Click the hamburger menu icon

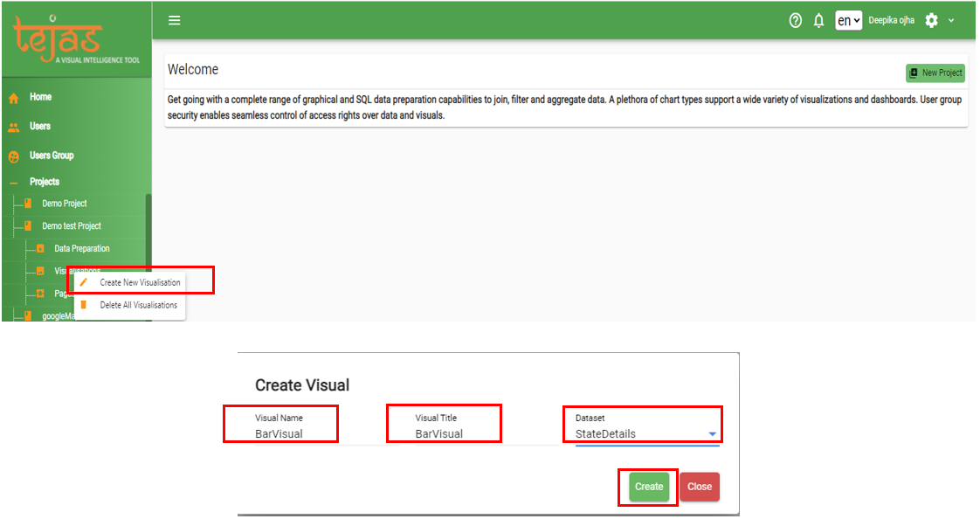(x=174, y=20)
